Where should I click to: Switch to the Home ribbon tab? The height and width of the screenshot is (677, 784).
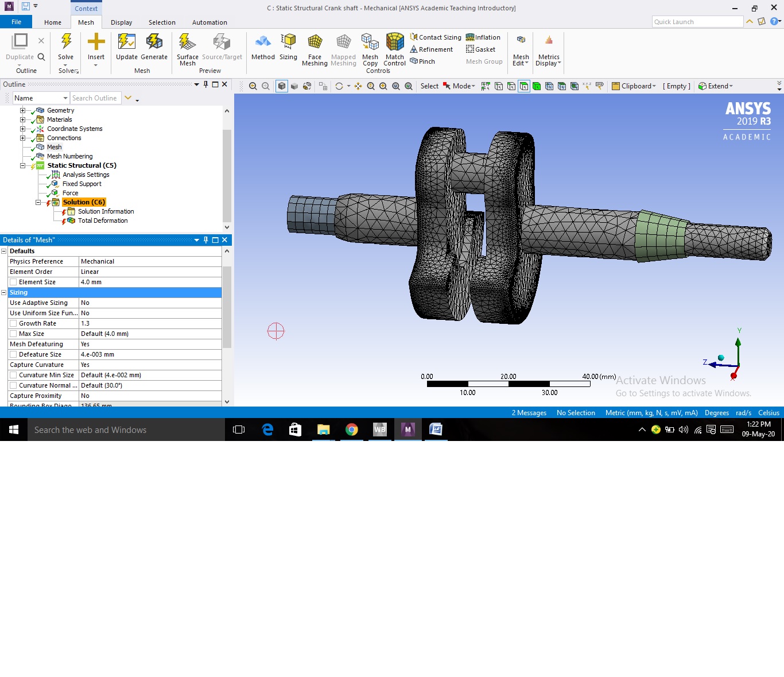tap(52, 22)
